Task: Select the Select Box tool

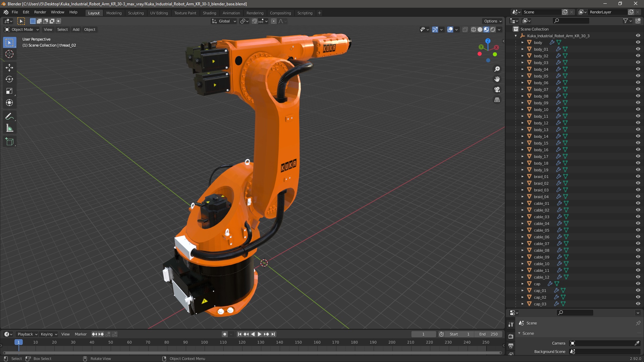Action: tap(9, 43)
